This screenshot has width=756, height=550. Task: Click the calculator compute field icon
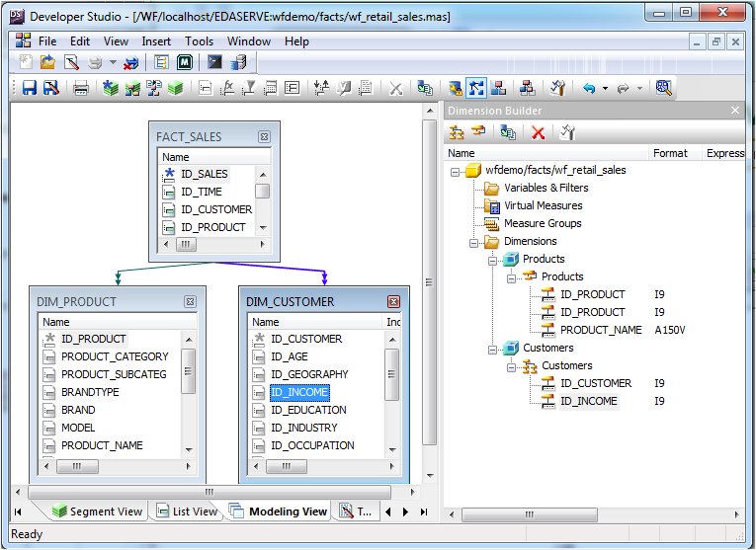point(271,88)
